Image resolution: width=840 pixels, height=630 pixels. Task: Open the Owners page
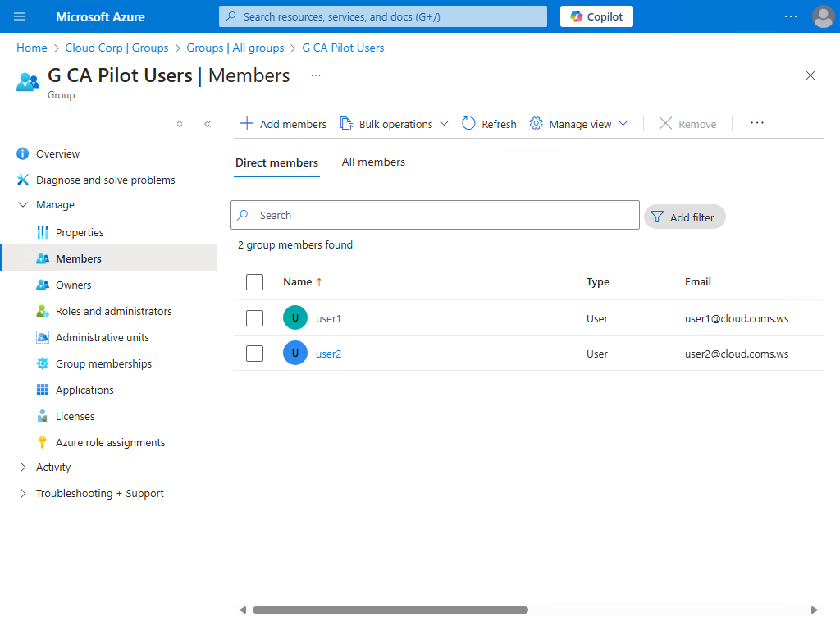click(x=73, y=285)
